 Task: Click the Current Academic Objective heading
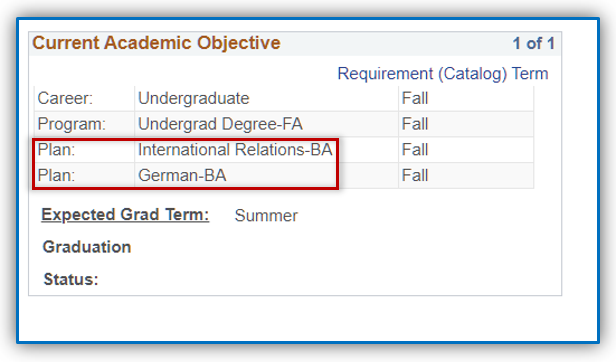156,43
